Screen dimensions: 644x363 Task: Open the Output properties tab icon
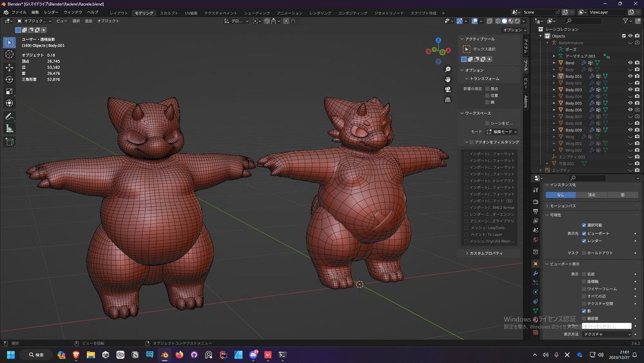[x=536, y=211]
